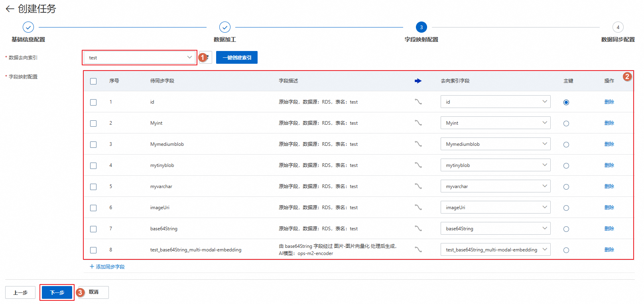Open the target field dropdown showing mytinyblob
The width and height of the screenshot is (644, 304).
495,165
